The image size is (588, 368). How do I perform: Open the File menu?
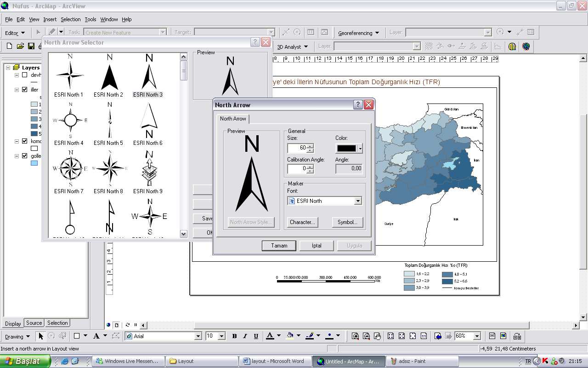(9, 19)
